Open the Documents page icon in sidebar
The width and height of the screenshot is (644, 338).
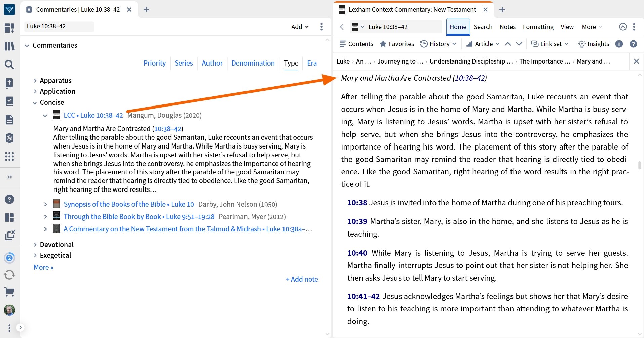click(x=9, y=120)
